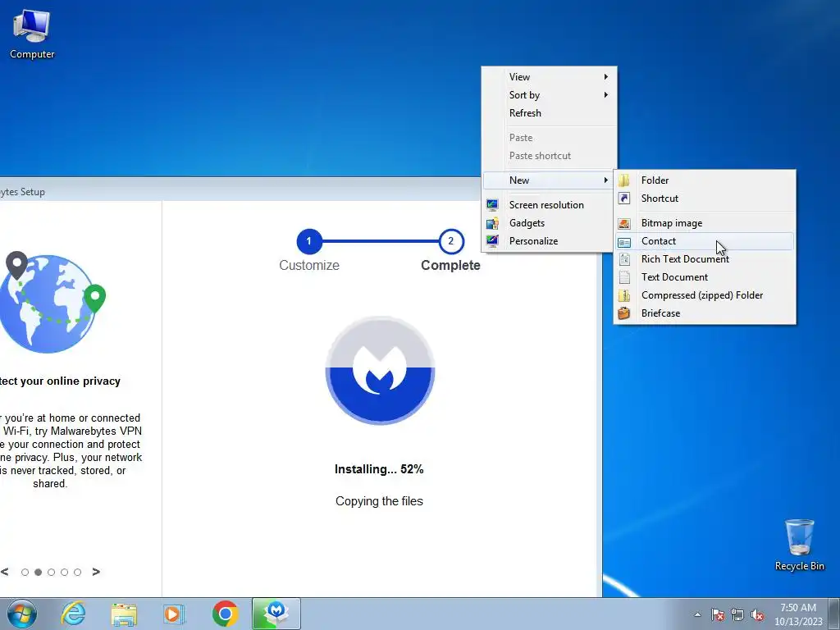This screenshot has height=630, width=840.
Task: Create a new Text Document
Action: tap(705, 277)
